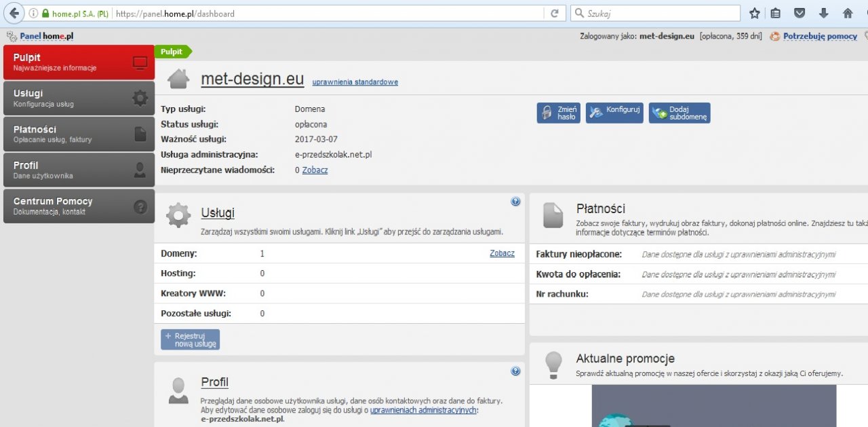This screenshot has height=427, width=868.
Task: Click the Panel home.pl logo
Action: pos(39,37)
